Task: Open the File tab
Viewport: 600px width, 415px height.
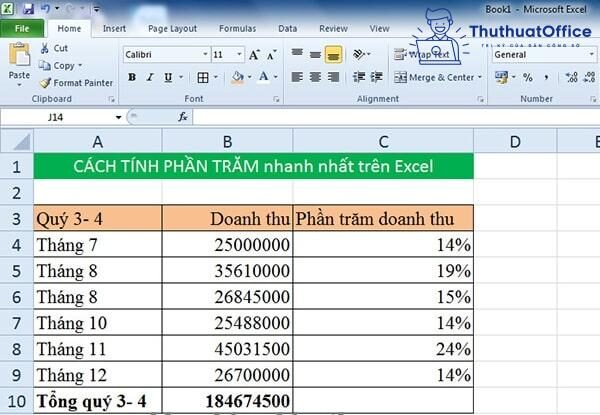Action: 22,29
